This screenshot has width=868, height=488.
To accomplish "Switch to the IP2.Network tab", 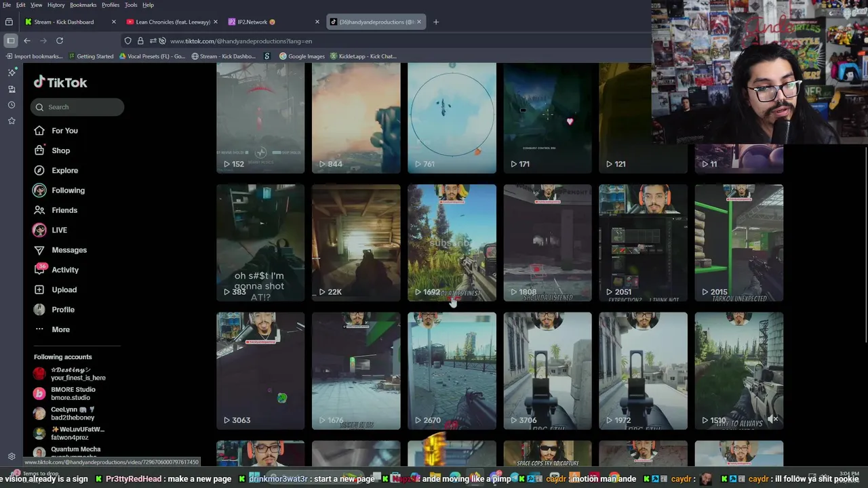I will [x=274, y=22].
